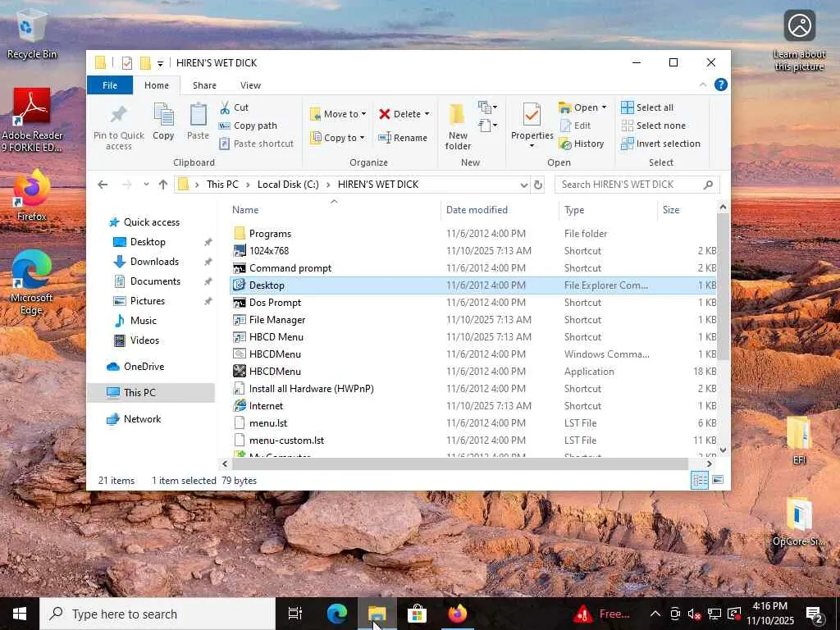Select Music in navigation pane
This screenshot has height=630, width=840.
[x=143, y=321]
